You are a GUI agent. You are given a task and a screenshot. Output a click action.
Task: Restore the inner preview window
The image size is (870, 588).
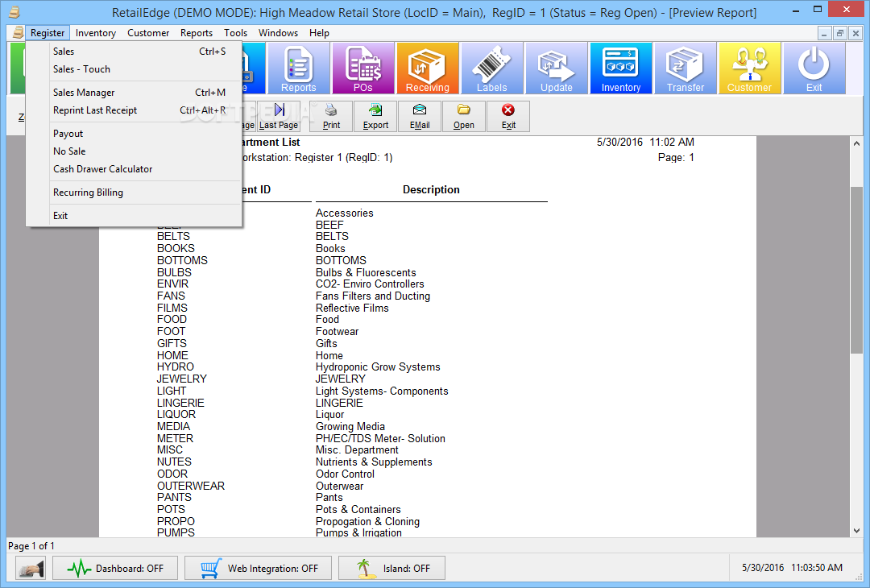pos(839,33)
